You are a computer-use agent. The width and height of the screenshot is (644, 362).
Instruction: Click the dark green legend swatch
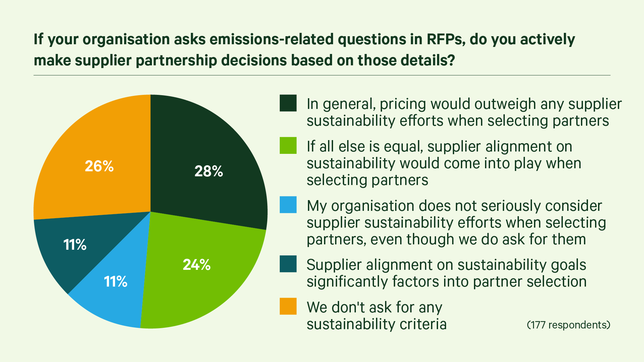pos(288,103)
